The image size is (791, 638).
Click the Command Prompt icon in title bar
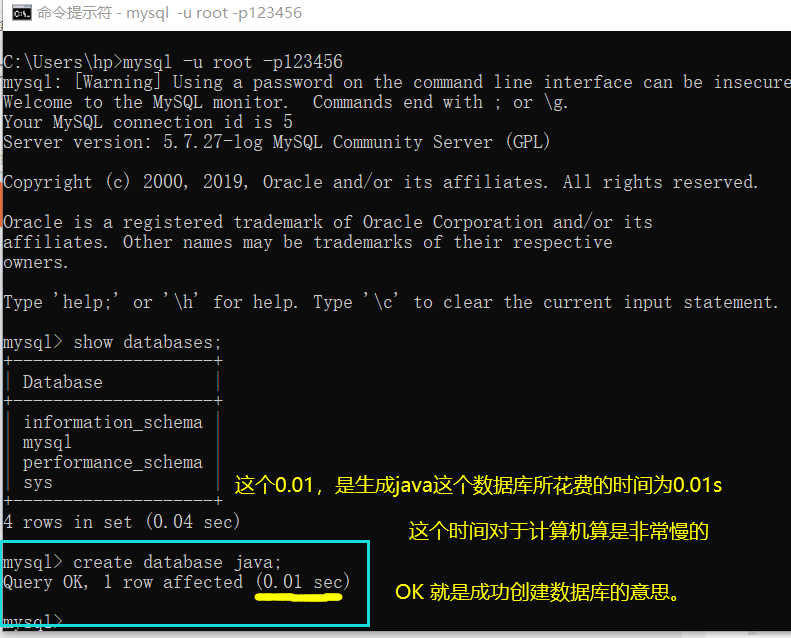point(19,14)
